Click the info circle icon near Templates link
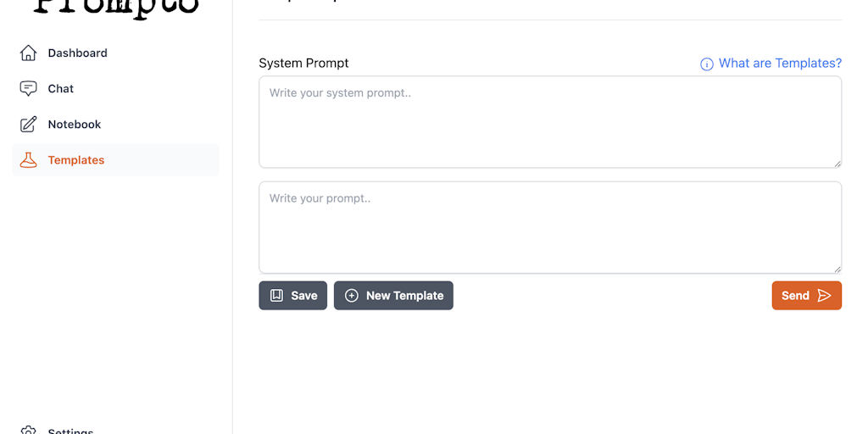The height and width of the screenshot is (434, 868). pyautogui.click(x=706, y=64)
